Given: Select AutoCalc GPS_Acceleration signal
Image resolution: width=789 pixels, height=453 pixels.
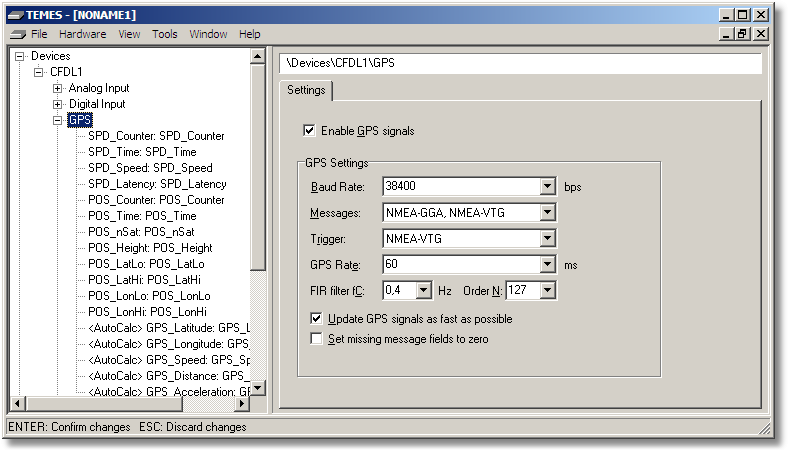Looking at the screenshot, I should (x=169, y=391).
